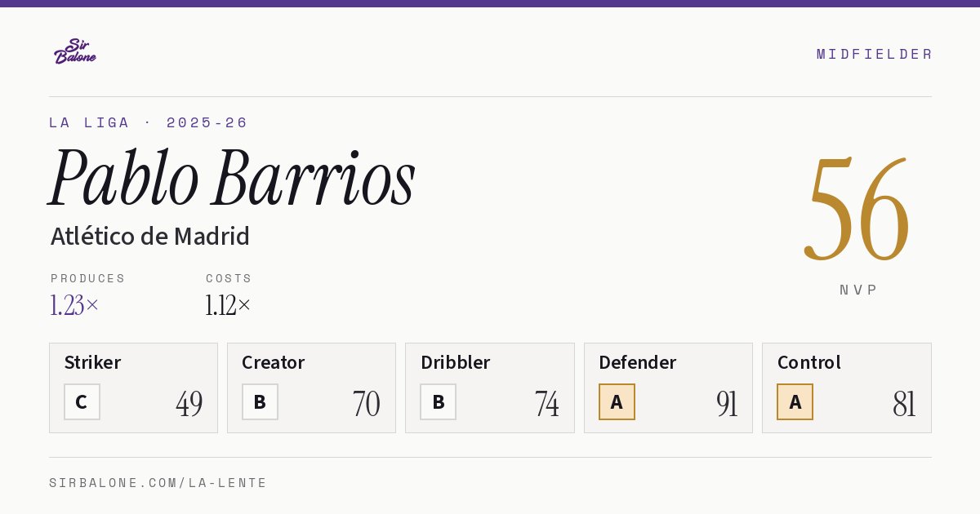980x514 pixels.
Task: Click the Dribbler score 74
Action: point(546,403)
